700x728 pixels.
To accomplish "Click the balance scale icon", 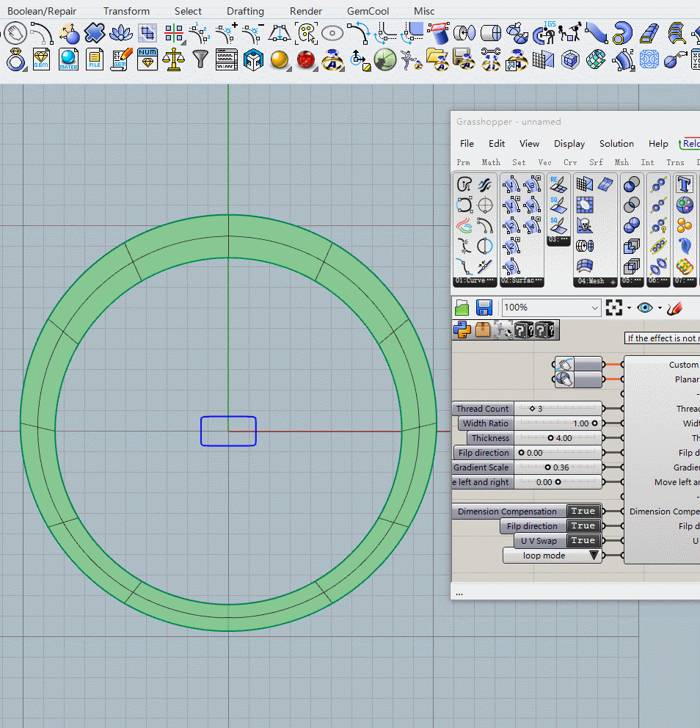I will click(173, 59).
